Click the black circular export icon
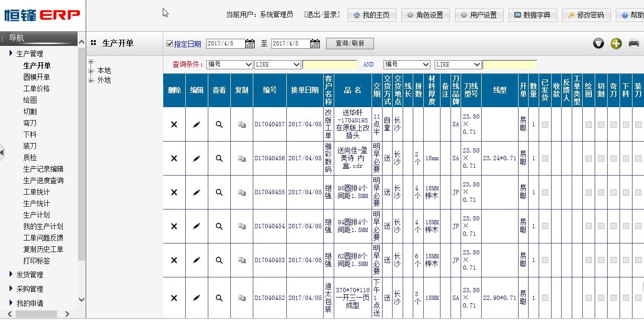Image resolution: width=644 pixels, height=320 pixels. pos(598,43)
